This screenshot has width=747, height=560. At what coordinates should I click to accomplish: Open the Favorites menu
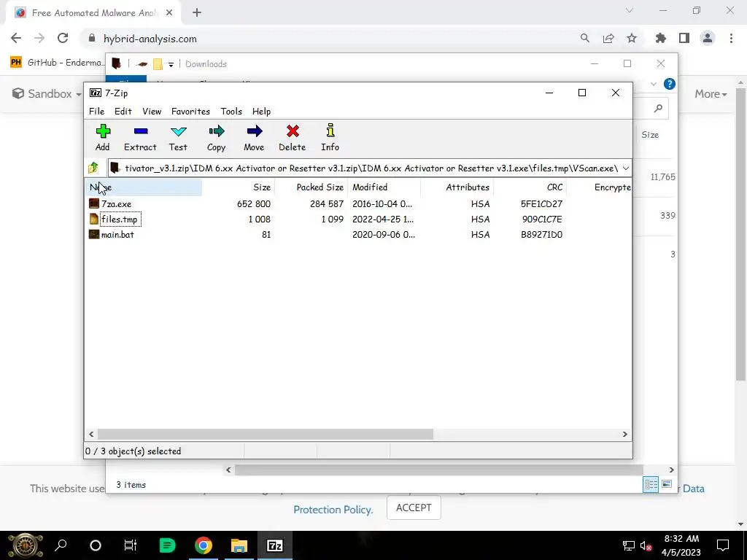pyautogui.click(x=190, y=111)
